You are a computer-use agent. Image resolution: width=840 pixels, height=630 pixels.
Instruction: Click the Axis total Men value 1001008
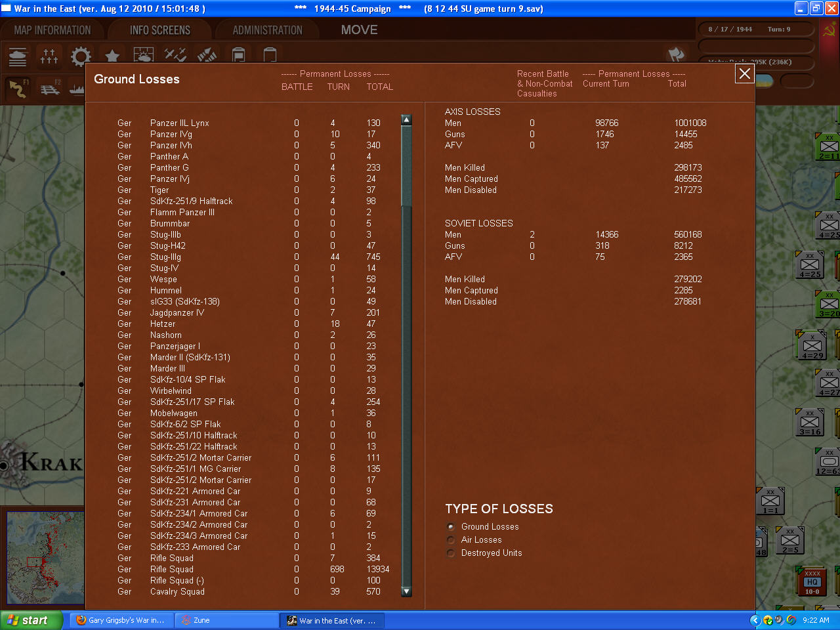click(690, 123)
